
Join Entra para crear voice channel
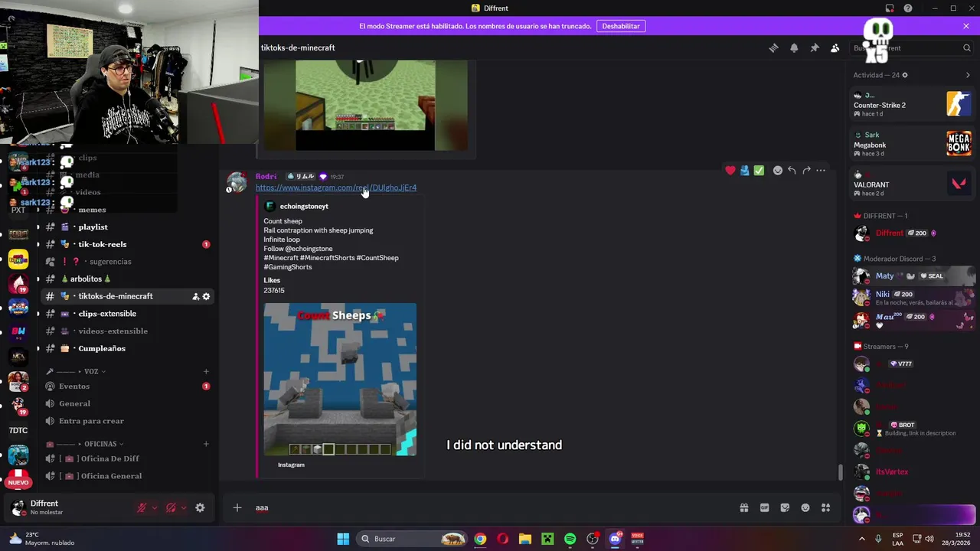[x=127, y=421]
